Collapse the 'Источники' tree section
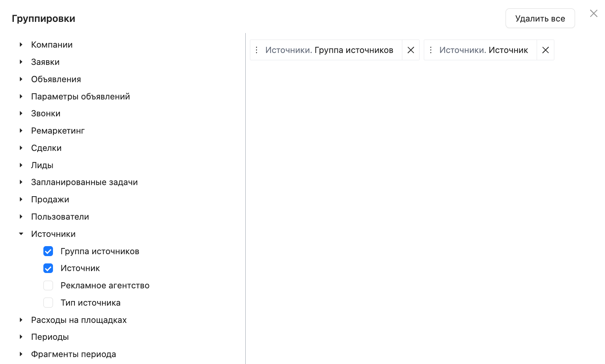605x364 pixels. [x=21, y=234]
